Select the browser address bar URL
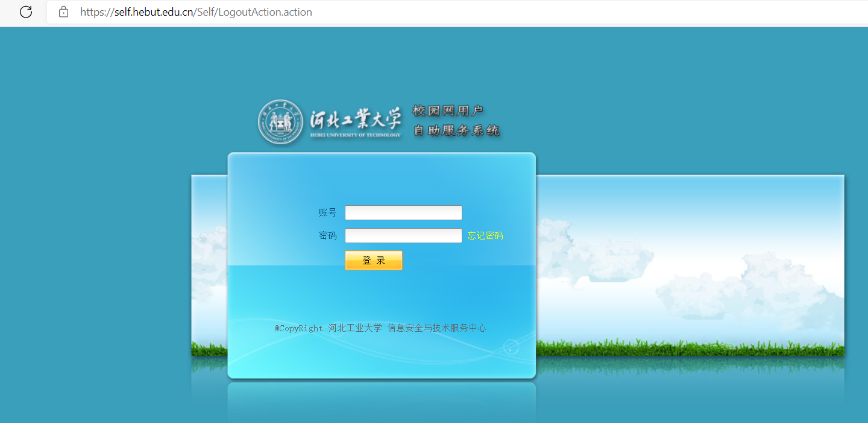Image resolution: width=868 pixels, height=423 pixels. (196, 12)
